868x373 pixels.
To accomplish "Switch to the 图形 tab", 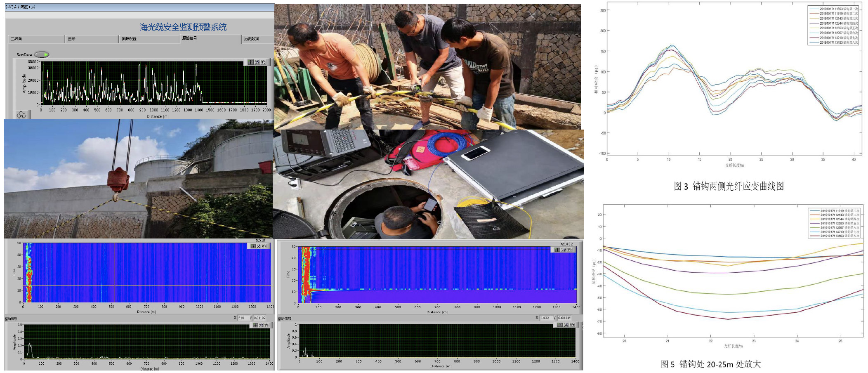I will tap(92, 39).
